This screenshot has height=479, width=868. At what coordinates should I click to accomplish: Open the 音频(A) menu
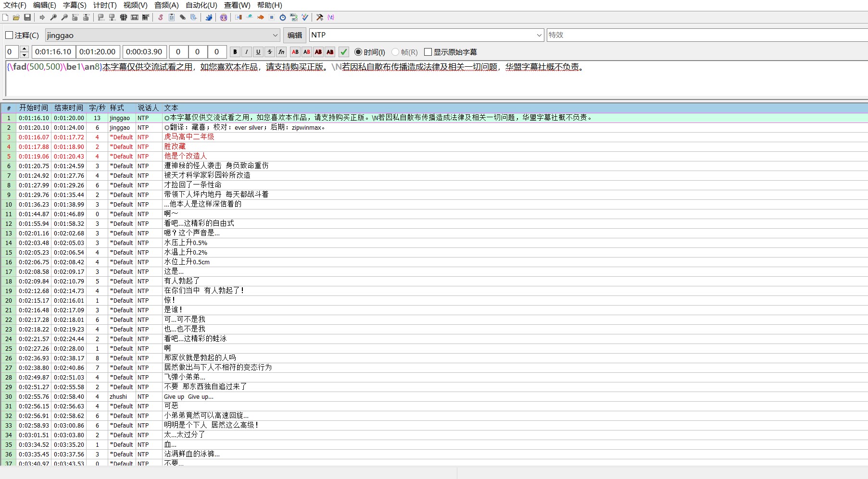[166, 5]
